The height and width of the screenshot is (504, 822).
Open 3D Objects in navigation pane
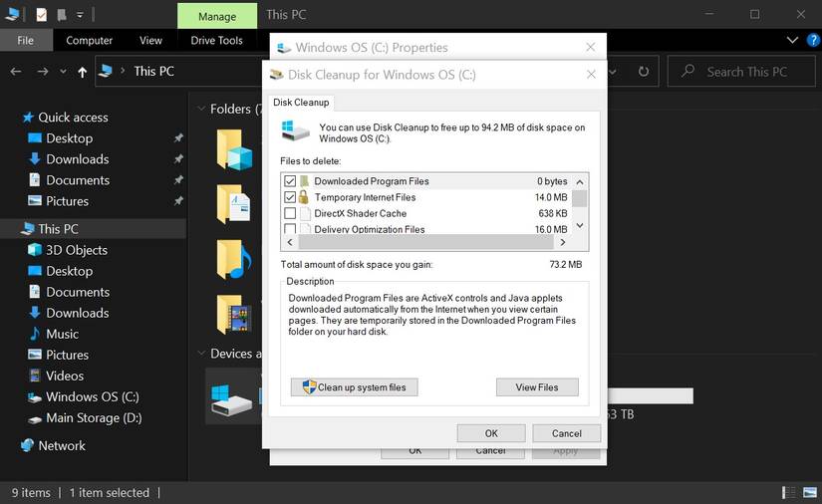tap(77, 250)
